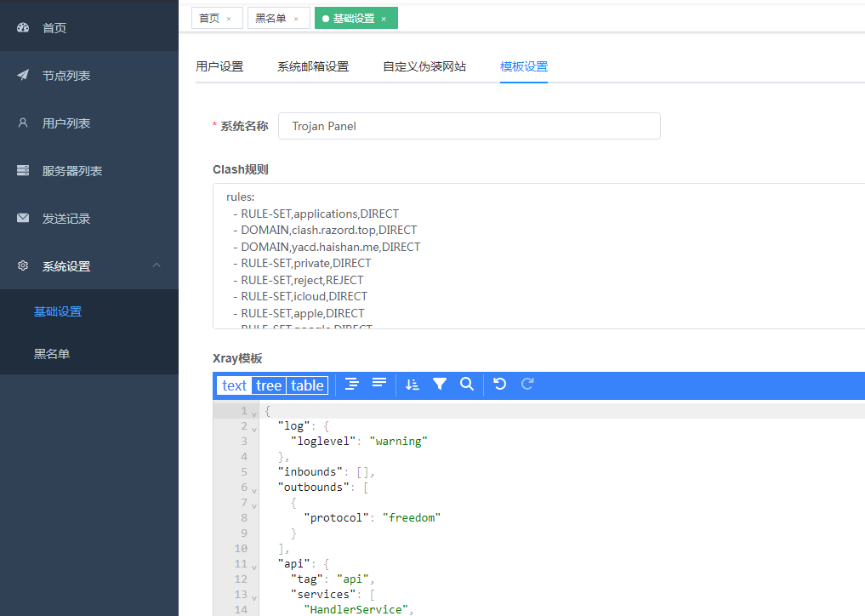Collapse the 系统设置 sidebar menu
The height and width of the screenshot is (616, 865).
point(156,265)
